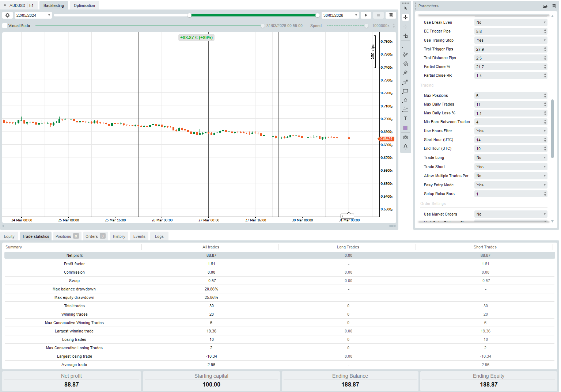Enable Visual Mode checkbox
The height and width of the screenshot is (392, 561).
[x=4, y=26]
